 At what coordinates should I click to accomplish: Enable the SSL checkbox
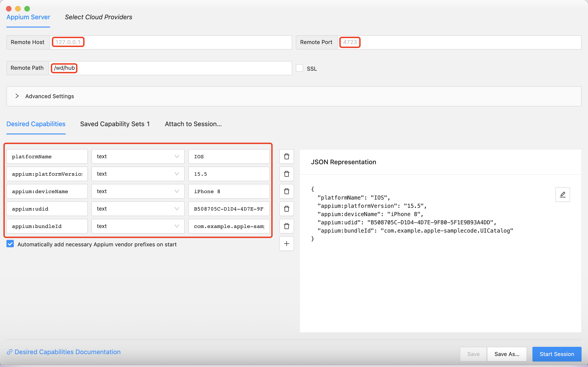299,68
